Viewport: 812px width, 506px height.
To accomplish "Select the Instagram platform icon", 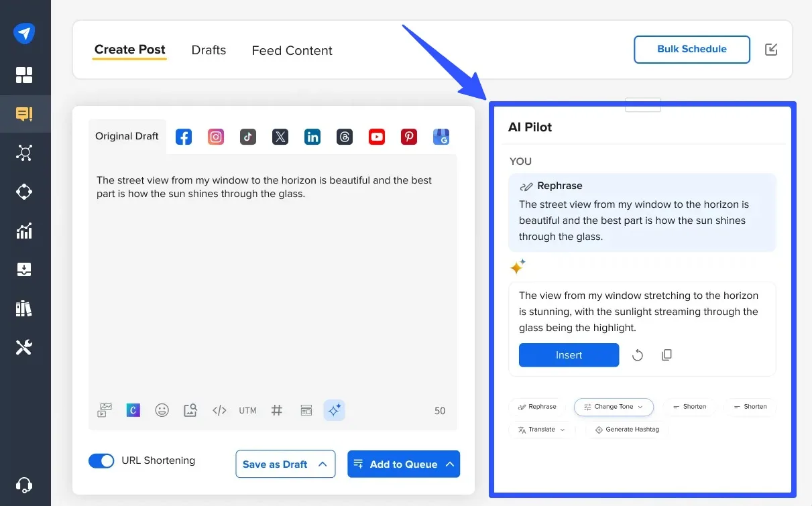I will point(215,136).
